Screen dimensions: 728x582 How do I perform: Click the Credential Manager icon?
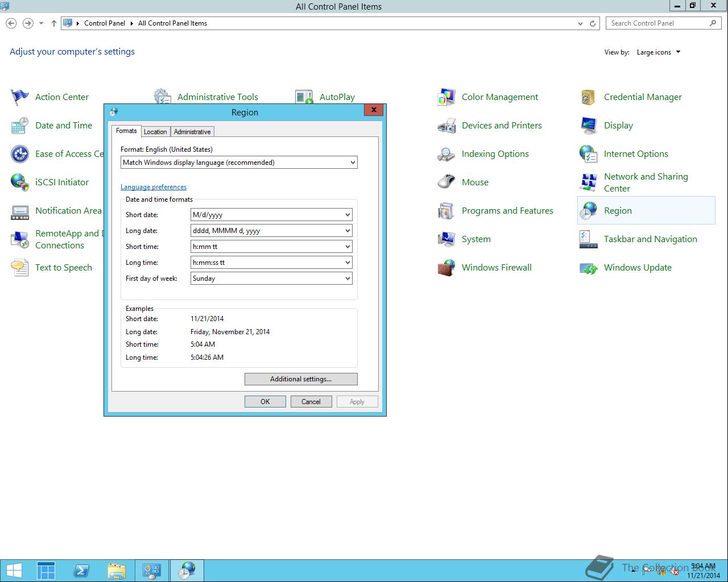[588, 97]
